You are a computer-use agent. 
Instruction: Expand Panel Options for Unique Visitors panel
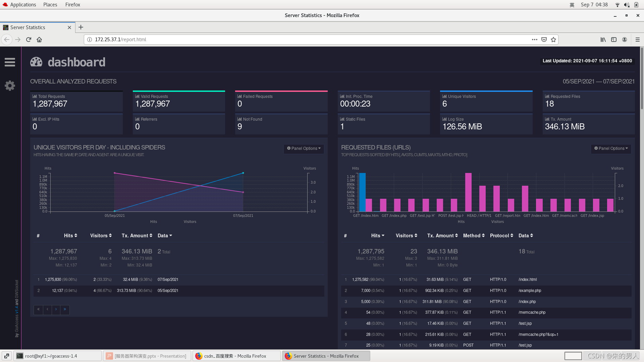[304, 148]
